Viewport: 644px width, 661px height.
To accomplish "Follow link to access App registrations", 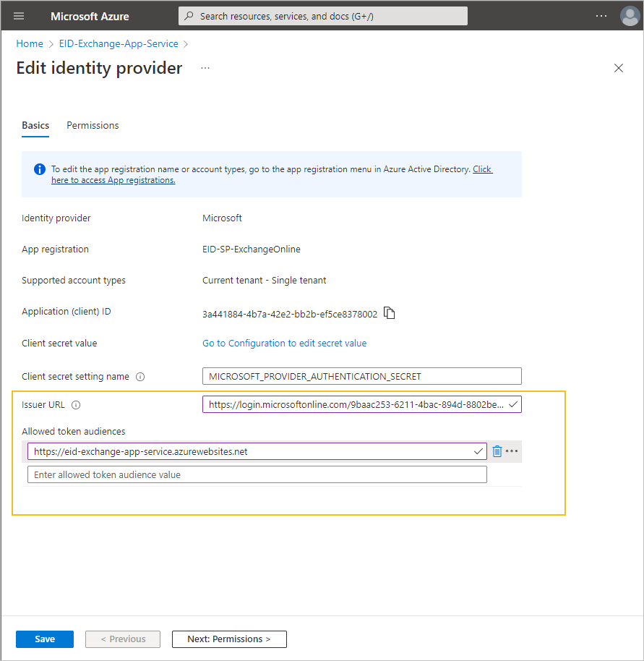I will pos(113,180).
